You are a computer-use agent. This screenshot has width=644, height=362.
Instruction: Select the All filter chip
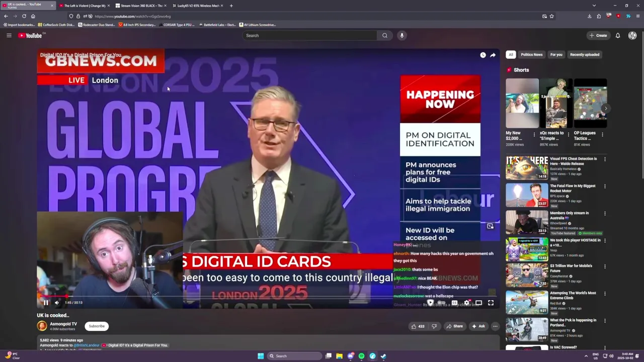(x=511, y=55)
